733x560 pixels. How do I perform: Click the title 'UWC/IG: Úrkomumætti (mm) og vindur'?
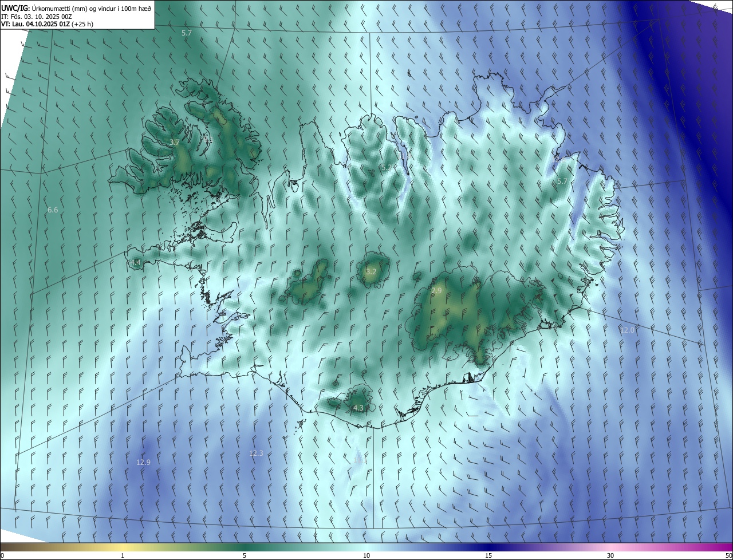point(76,9)
